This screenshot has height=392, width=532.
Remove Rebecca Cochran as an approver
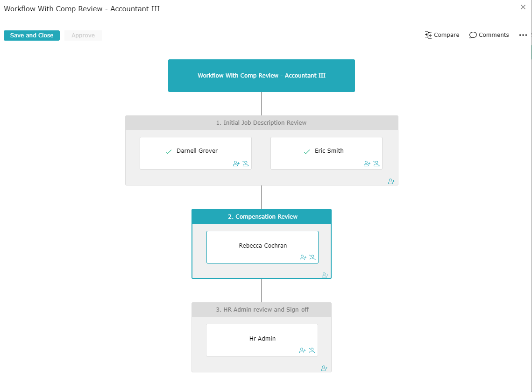pos(312,257)
